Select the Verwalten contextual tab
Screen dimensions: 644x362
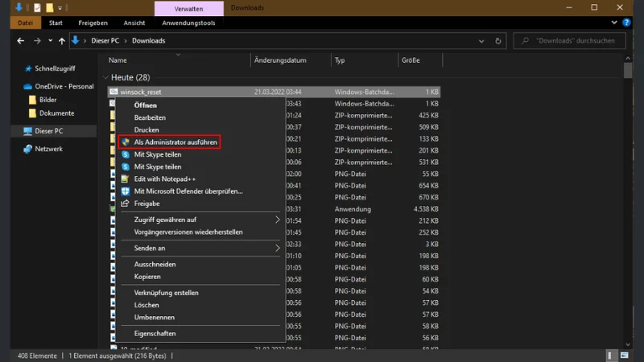pos(188,9)
